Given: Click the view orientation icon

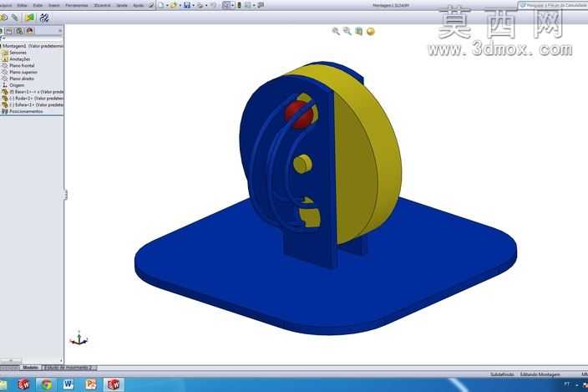Looking at the screenshot, I should [359, 32].
